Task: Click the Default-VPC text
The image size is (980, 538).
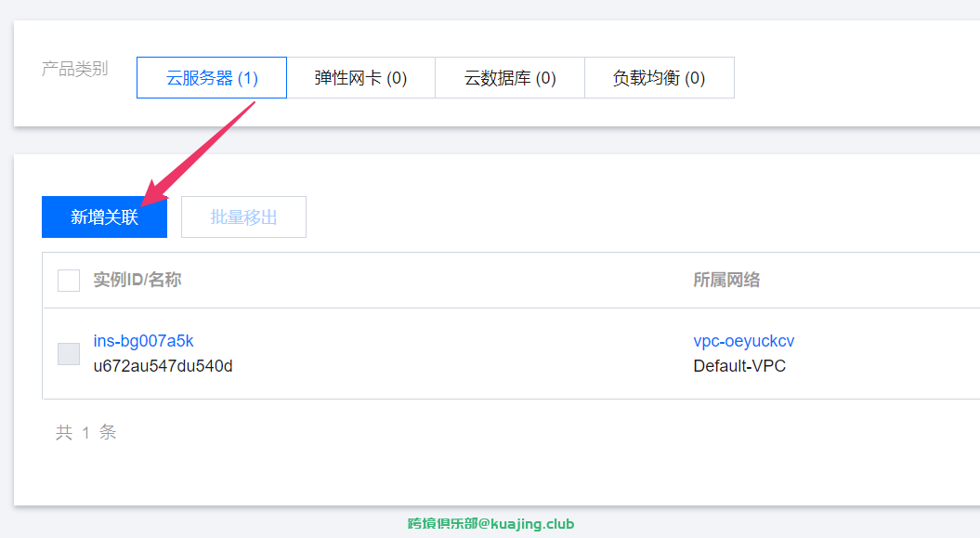Action: (x=739, y=366)
